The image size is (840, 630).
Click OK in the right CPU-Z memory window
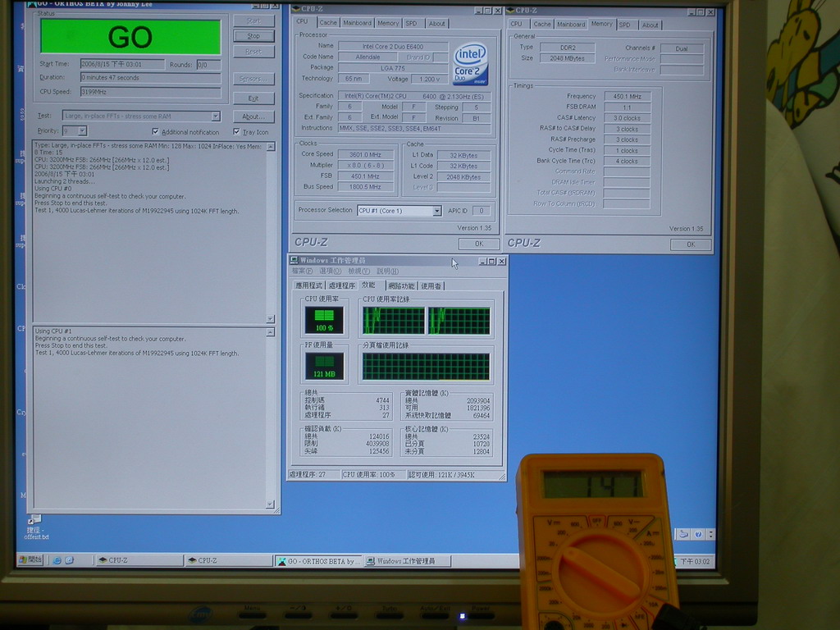coord(691,244)
